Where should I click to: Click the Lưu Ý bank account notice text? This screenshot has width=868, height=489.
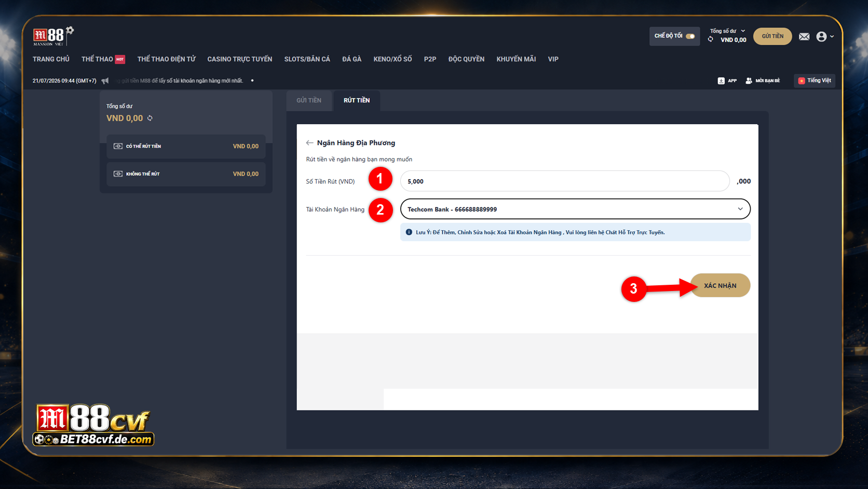[x=540, y=232]
